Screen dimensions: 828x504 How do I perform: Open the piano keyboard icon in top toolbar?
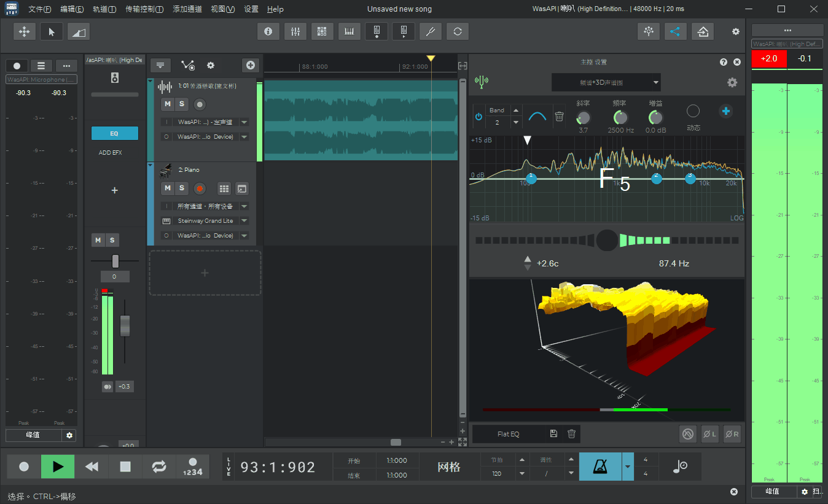click(350, 31)
